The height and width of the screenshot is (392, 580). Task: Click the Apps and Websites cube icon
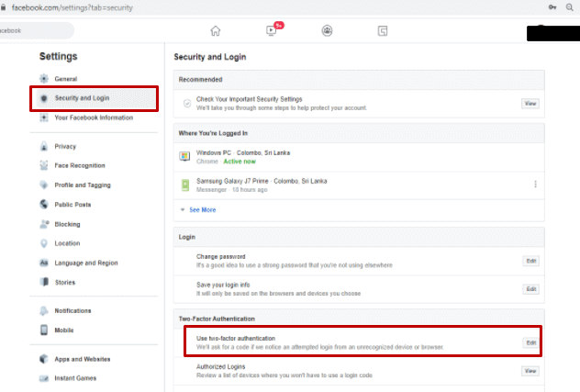pyautogui.click(x=44, y=359)
